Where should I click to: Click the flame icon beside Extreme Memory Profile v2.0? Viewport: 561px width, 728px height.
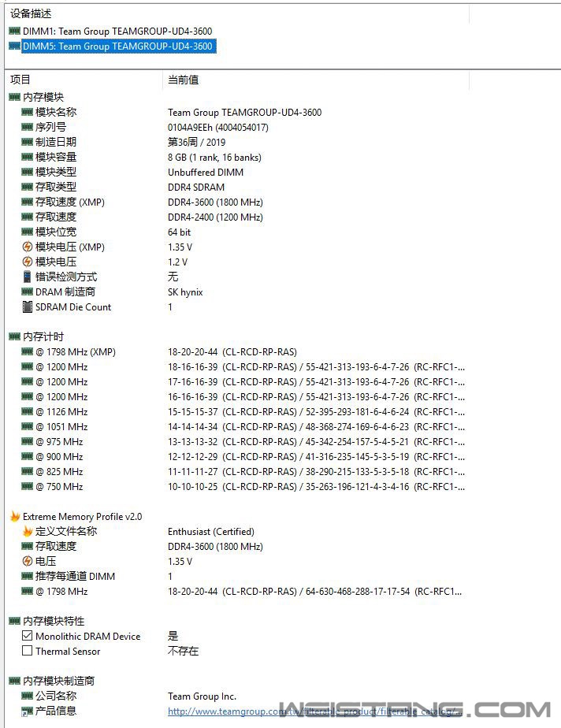tap(14, 517)
